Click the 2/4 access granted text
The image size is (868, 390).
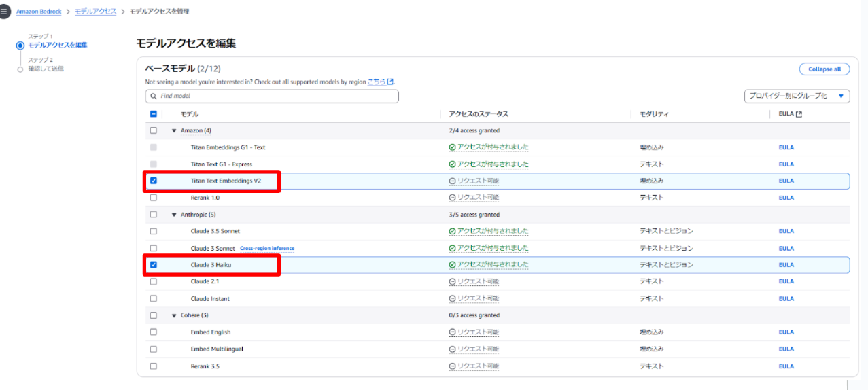474,130
